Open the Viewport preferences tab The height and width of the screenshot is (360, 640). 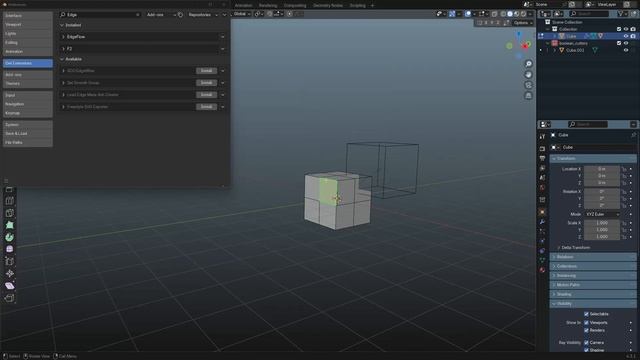[x=28, y=24]
